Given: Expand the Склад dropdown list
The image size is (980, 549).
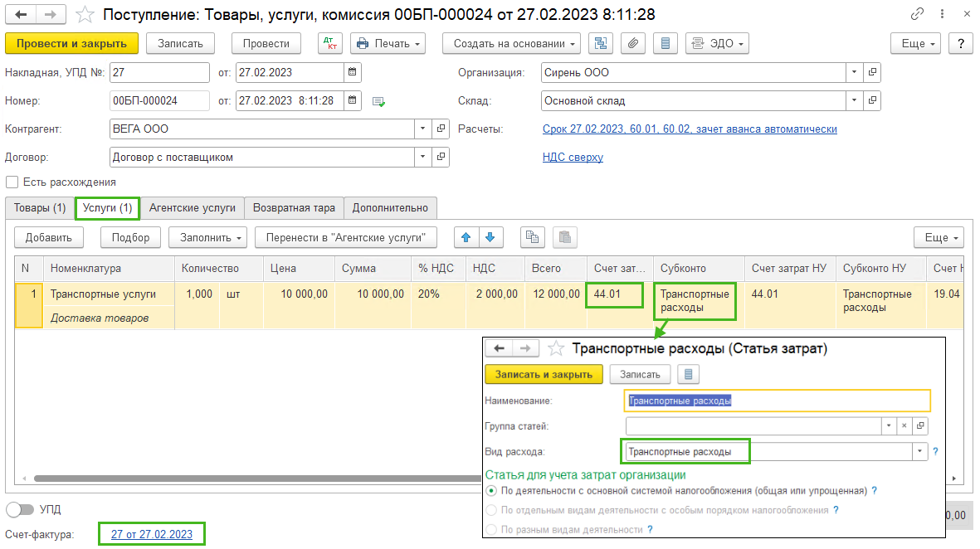Looking at the screenshot, I should tap(855, 100).
